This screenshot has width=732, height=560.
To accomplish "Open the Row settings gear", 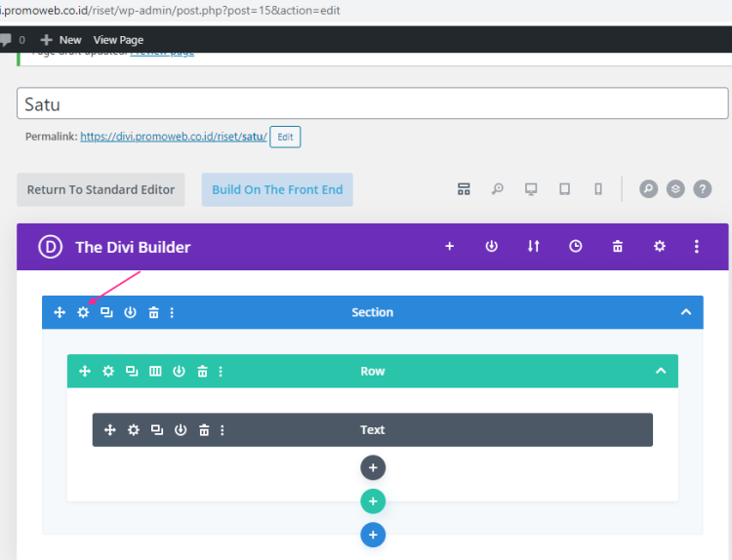I will (108, 371).
